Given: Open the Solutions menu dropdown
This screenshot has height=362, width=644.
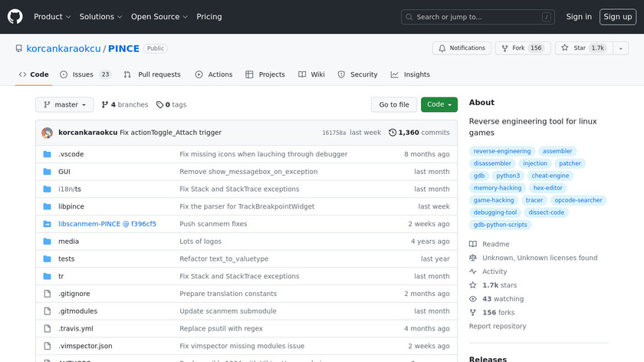Looking at the screenshot, I should tap(100, 17).
